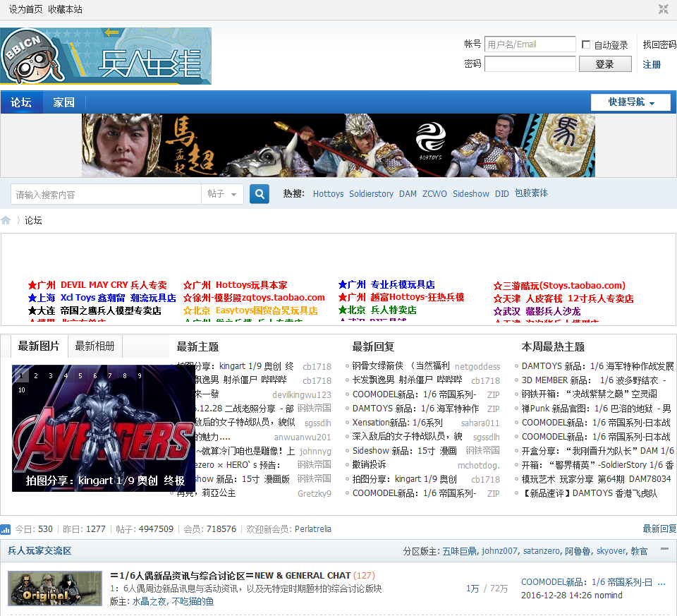Open 广州 越富Hottoys-狂热兵模 link
The height and width of the screenshot is (616, 677).
pyautogui.click(x=401, y=297)
